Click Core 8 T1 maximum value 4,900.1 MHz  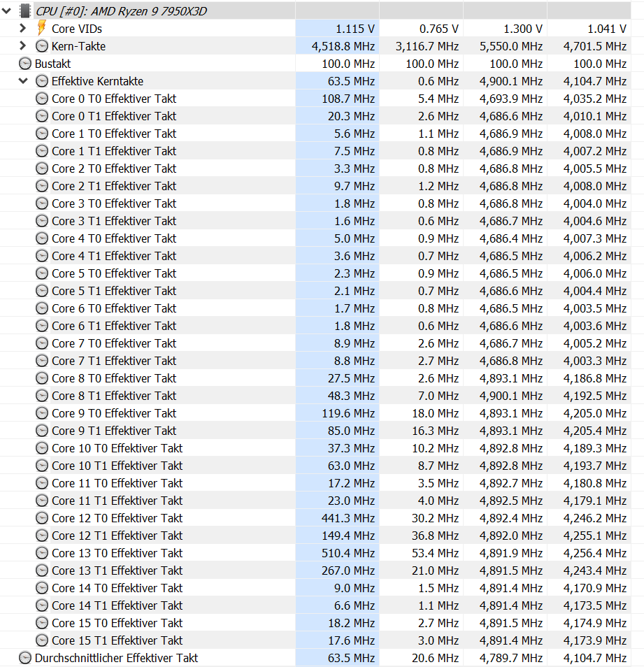tap(511, 396)
